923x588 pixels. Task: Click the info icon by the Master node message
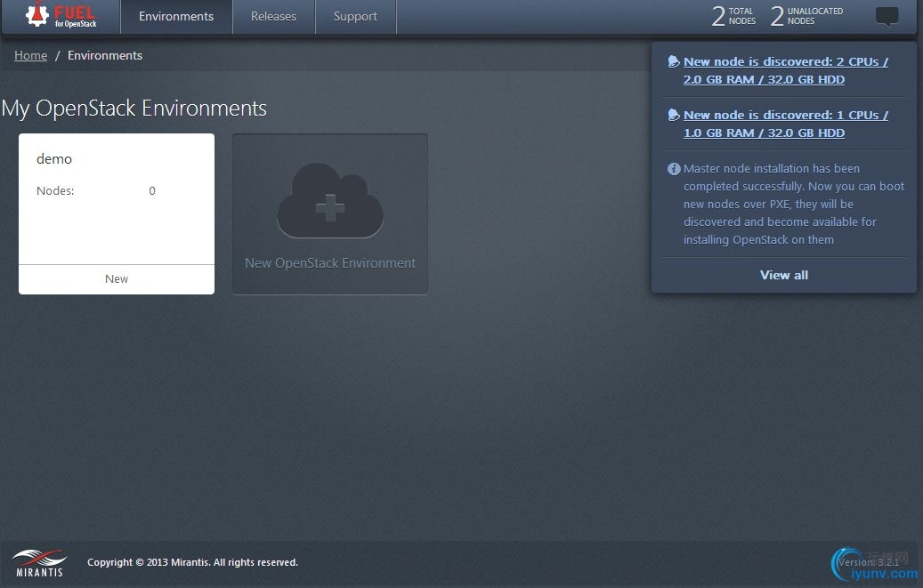pos(674,169)
